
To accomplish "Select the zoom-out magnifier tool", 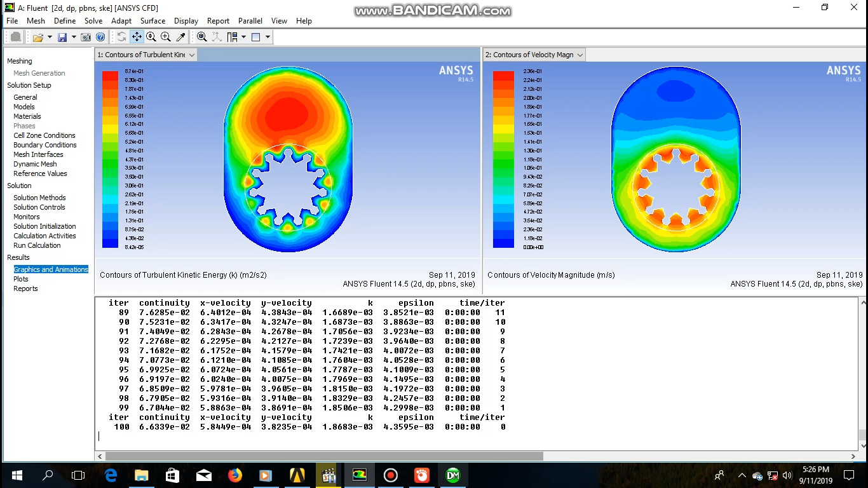I will click(151, 36).
